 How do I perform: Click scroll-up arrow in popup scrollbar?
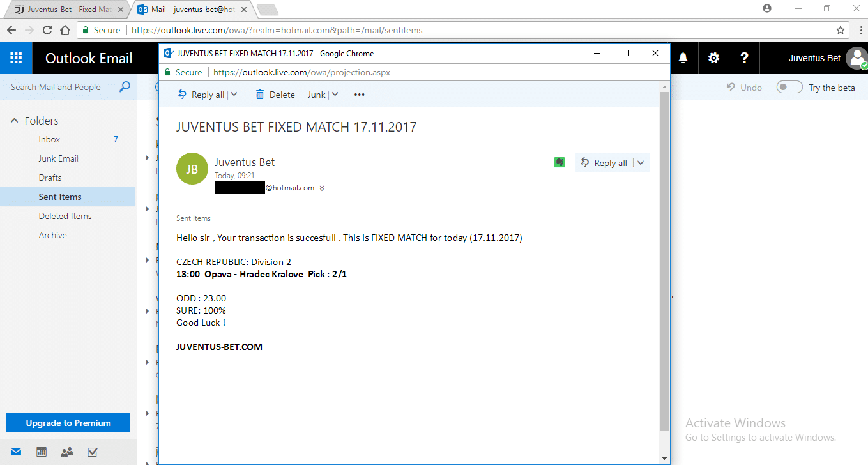pos(664,86)
